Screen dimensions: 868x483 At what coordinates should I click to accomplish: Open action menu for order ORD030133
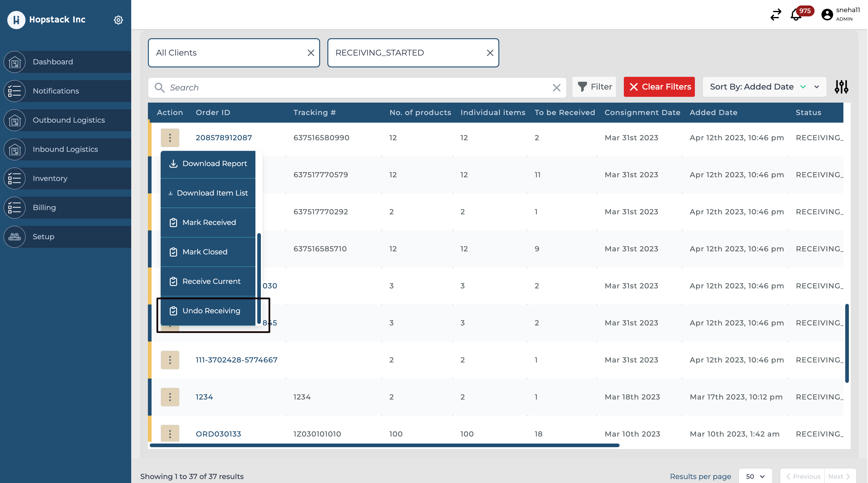tap(170, 434)
